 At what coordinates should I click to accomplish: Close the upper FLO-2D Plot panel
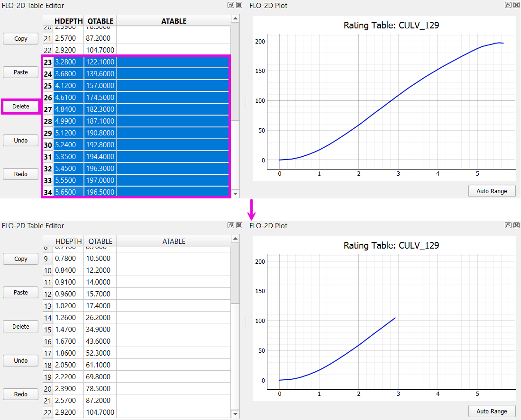pos(515,6)
